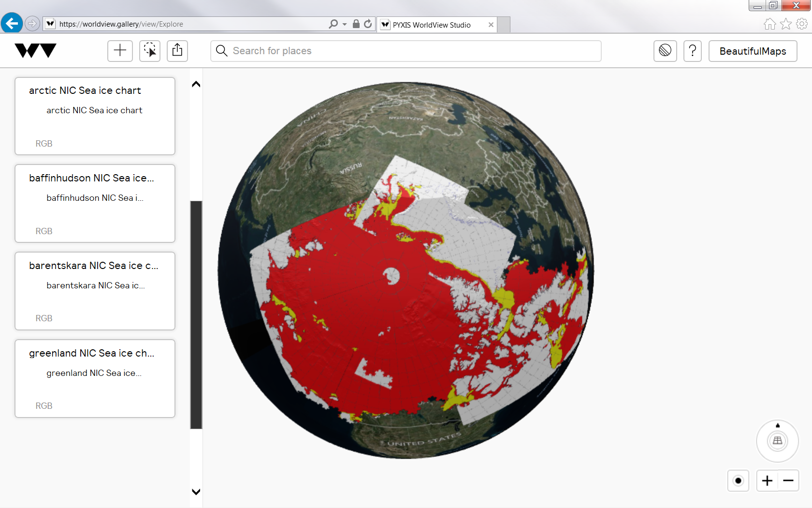The height and width of the screenshot is (508, 812).
Task: Open address bar search dropdown arrow
Action: pyautogui.click(x=345, y=24)
